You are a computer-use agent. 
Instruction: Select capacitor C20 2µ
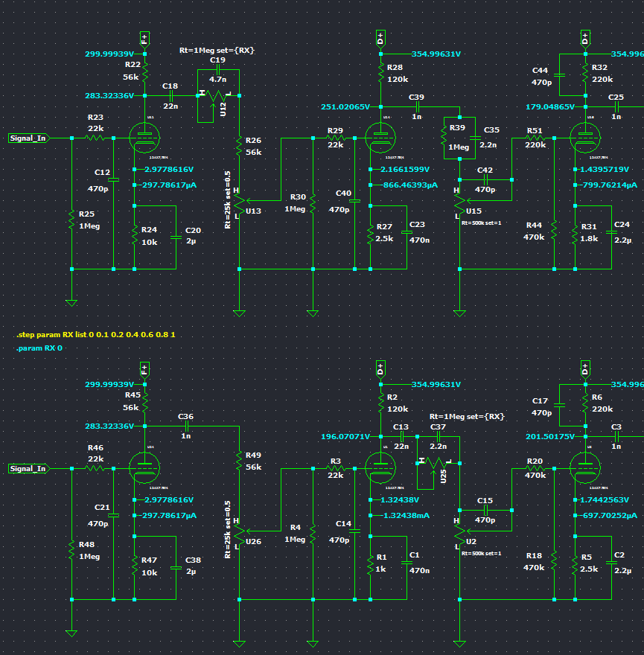click(176, 237)
